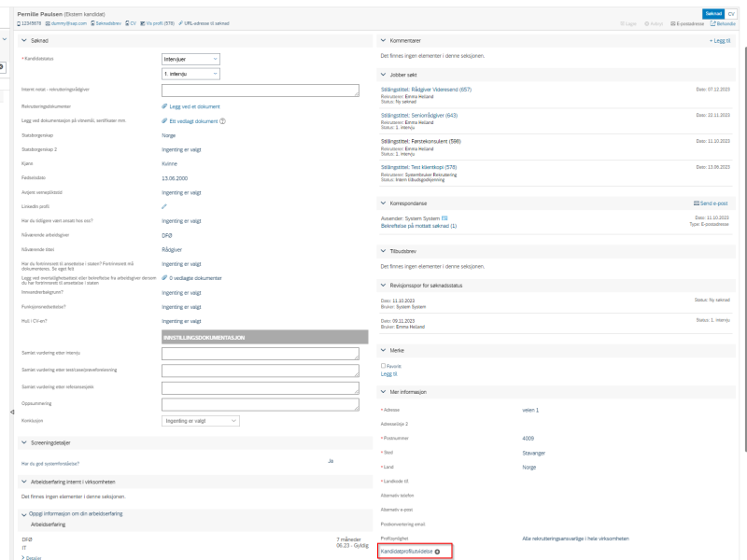Tick the Favoritt checkbox

click(x=383, y=366)
